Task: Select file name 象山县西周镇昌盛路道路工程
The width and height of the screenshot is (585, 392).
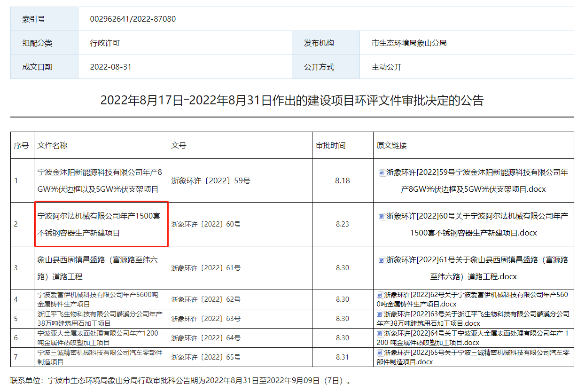Action: tap(98, 268)
